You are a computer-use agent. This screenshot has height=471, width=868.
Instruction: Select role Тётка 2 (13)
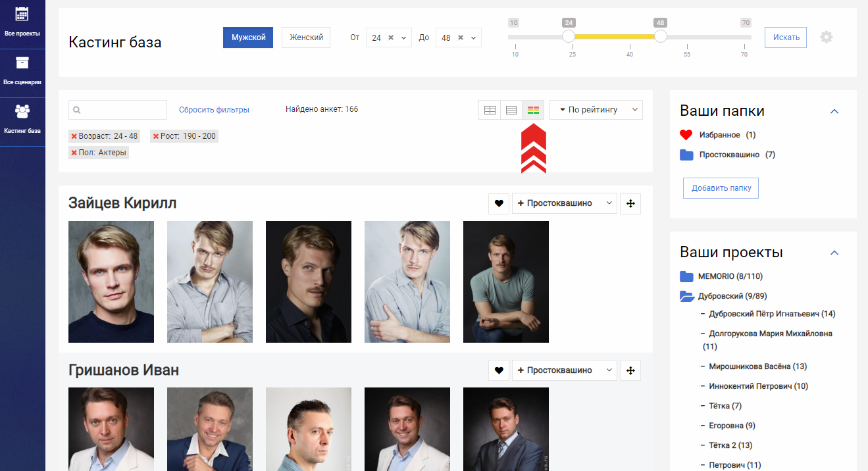tap(730, 445)
